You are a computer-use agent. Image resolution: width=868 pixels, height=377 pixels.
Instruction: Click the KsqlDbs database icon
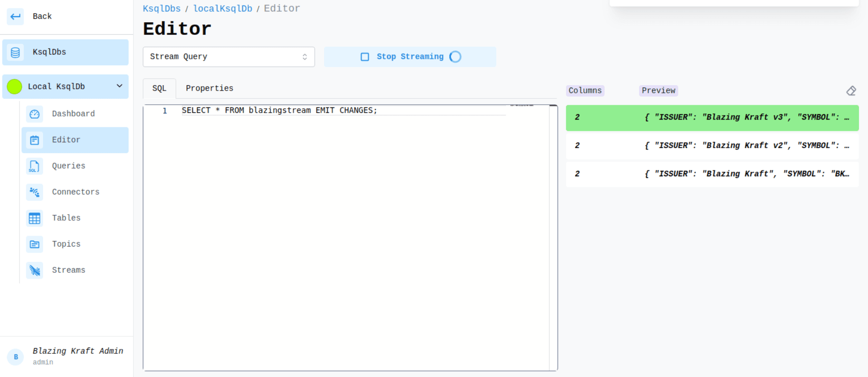(15, 53)
